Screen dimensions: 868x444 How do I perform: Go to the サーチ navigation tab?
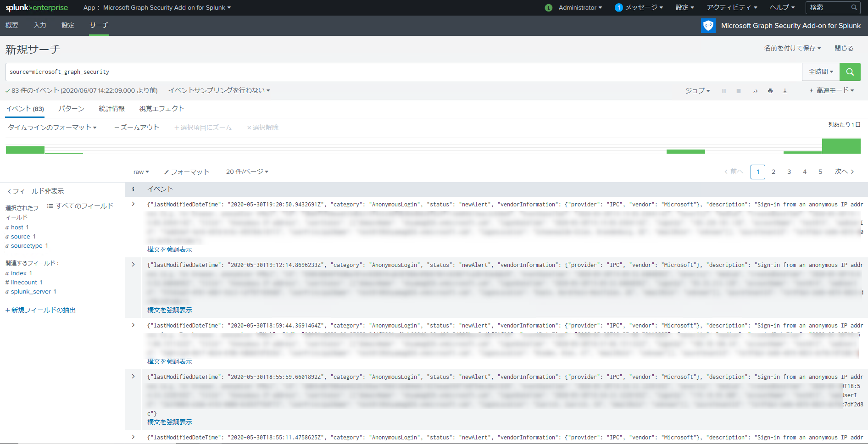point(99,25)
